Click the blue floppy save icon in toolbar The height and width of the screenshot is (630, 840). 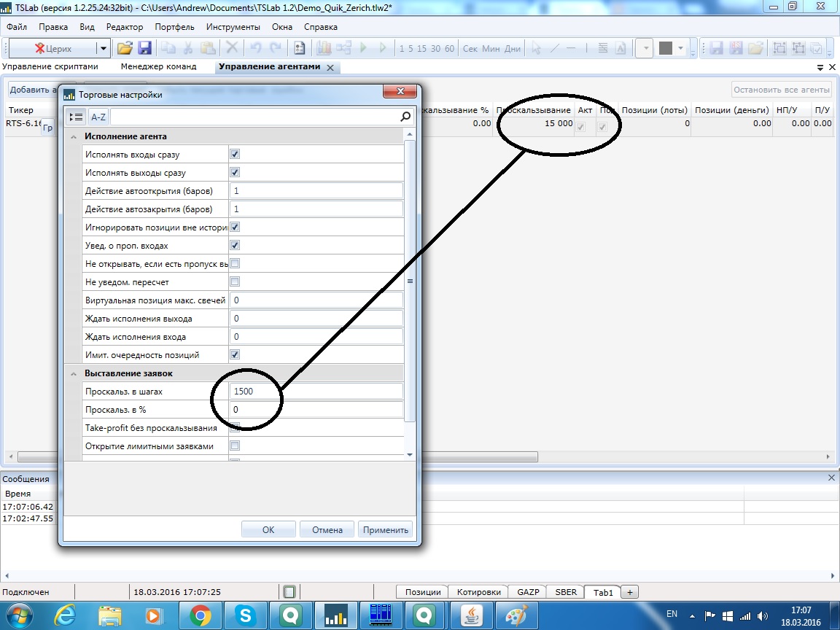coord(144,48)
